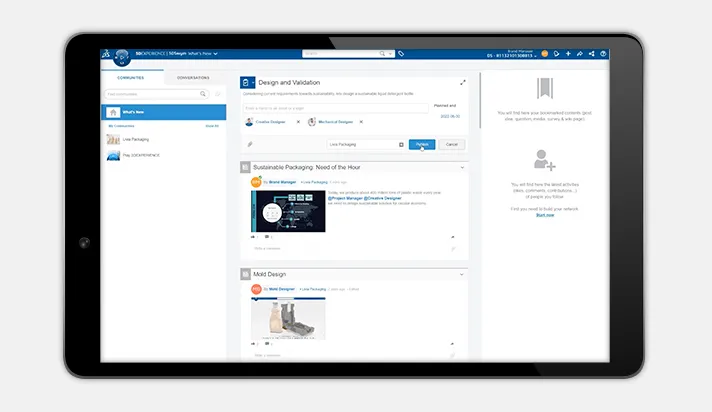Open the Sustainable Packaging post image
The width and height of the screenshot is (712, 412).
pyautogui.click(x=288, y=211)
